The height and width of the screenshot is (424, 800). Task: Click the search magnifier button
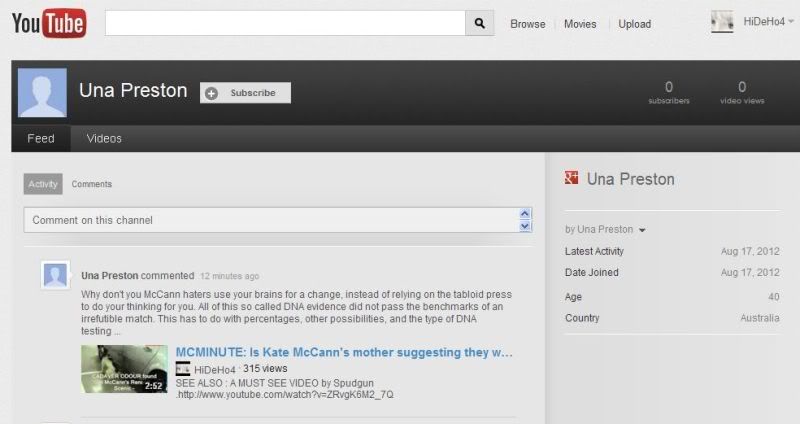tap(480, 23)
